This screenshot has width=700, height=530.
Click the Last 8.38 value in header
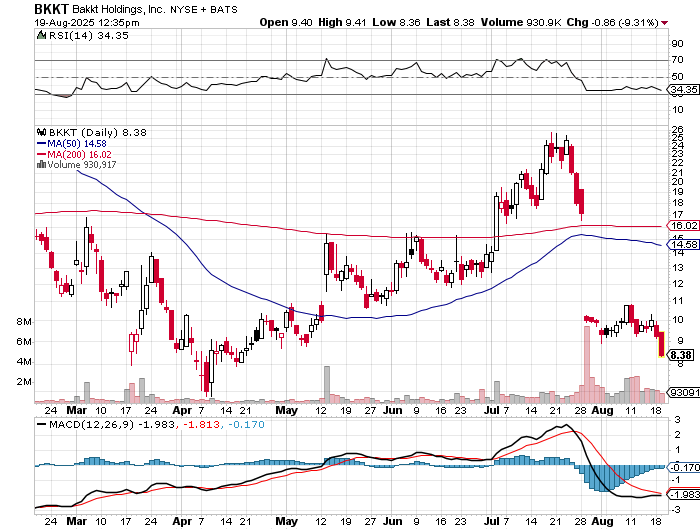pyautogui.click(x=450, y=22)
